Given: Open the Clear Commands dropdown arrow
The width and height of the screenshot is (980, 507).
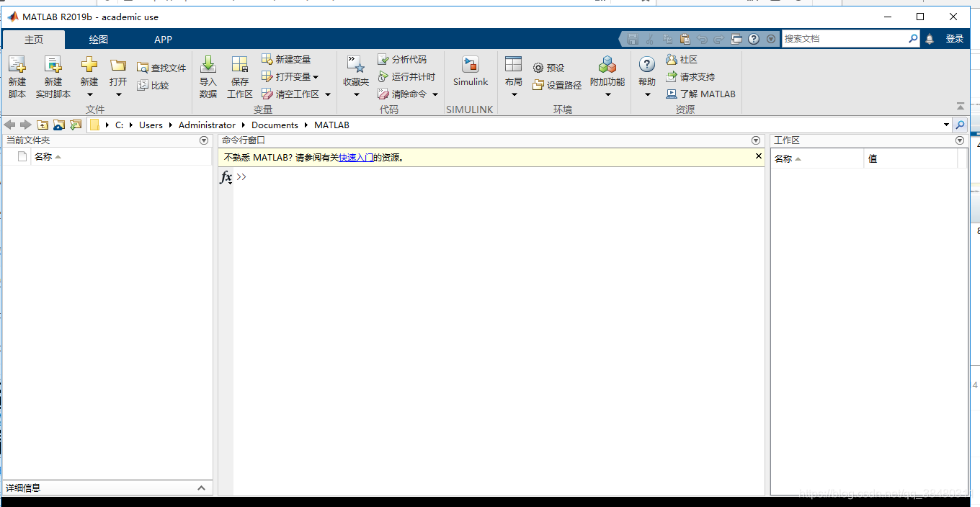Looking at the screenshot, I should point(435,94).
